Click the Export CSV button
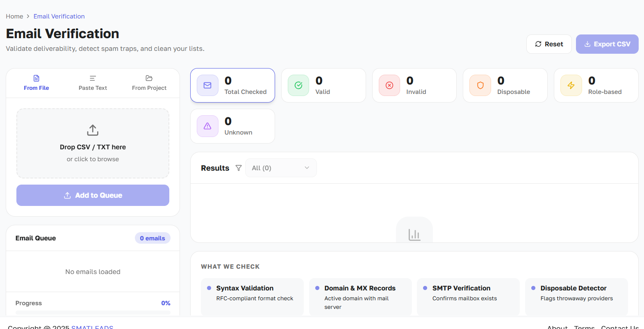The image size is (644, 329). (607, 44)
